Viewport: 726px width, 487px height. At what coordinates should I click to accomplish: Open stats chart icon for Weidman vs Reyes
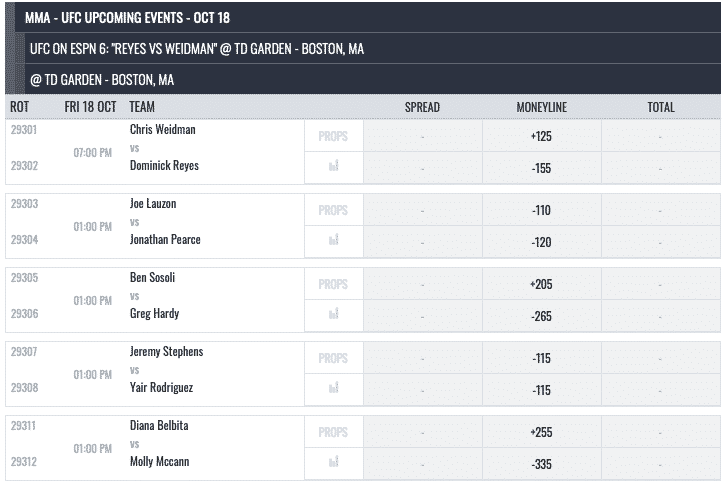[x=333, y=166]
